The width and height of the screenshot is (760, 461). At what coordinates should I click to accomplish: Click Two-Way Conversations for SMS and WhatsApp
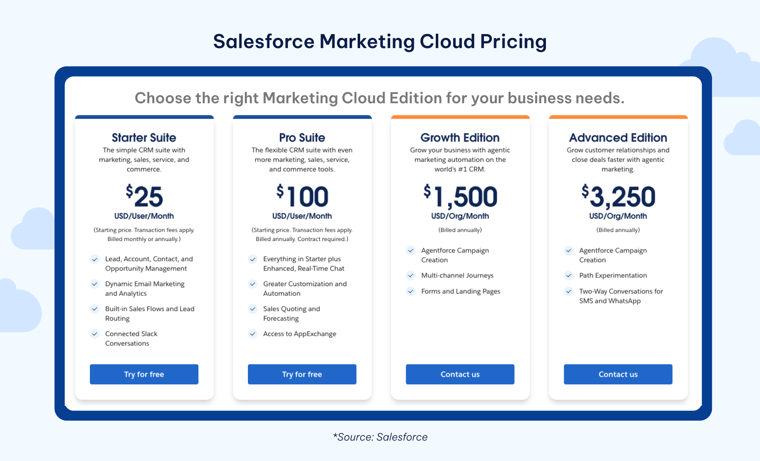[x=621, y=296]
